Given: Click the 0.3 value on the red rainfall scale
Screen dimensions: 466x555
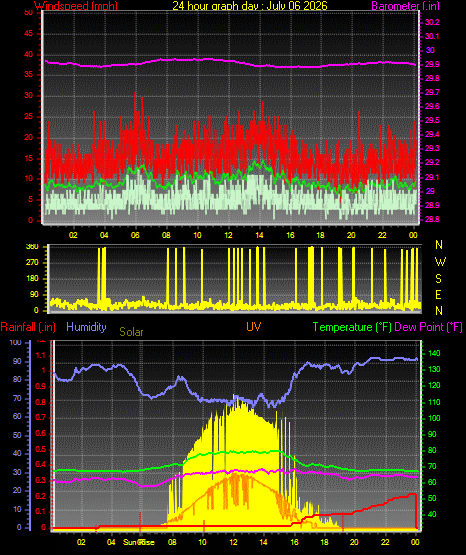Looking at the screenshot, I should point(41,480).
